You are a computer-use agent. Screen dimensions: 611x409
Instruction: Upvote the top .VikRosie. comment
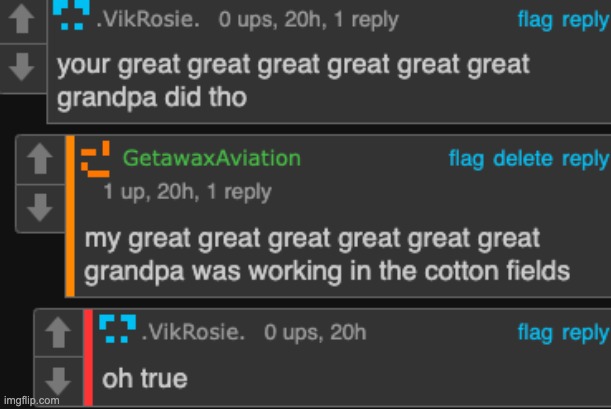(x=23, y=21)
